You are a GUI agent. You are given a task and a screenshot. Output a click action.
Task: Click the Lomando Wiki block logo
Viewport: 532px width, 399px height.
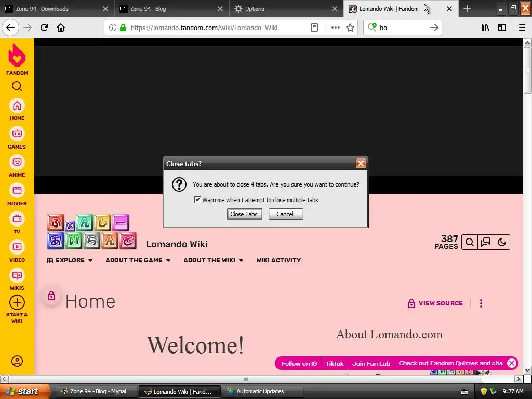[91, 231]
